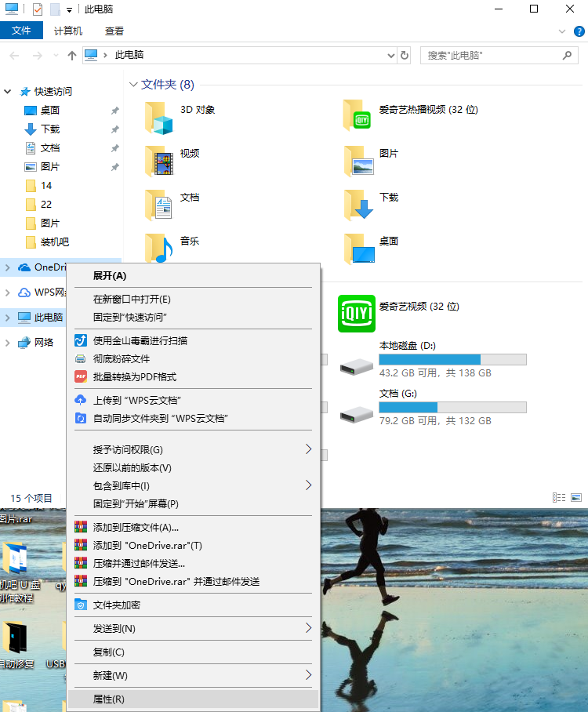Screen dimensions: 588x712
Task: Click the 文件 button in ribbon
Action: pos(21,31)
